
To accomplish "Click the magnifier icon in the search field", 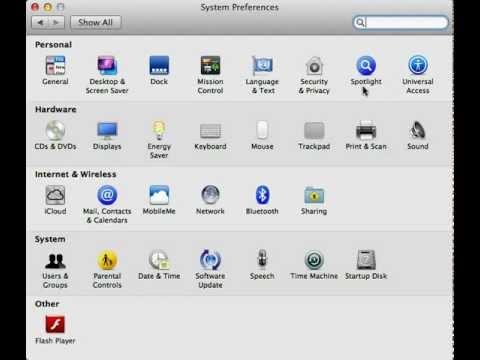I will (x=360, y=22).
